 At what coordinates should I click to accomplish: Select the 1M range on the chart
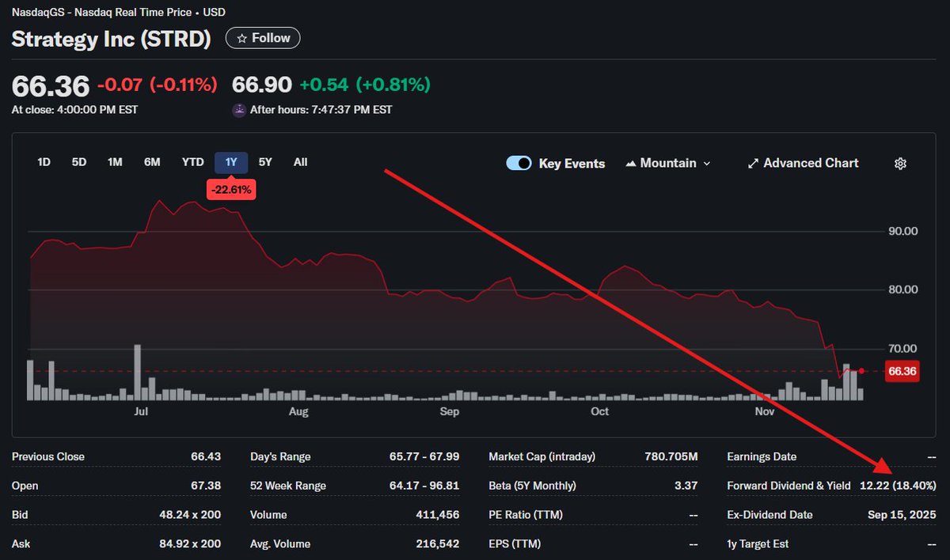point(114,161)
